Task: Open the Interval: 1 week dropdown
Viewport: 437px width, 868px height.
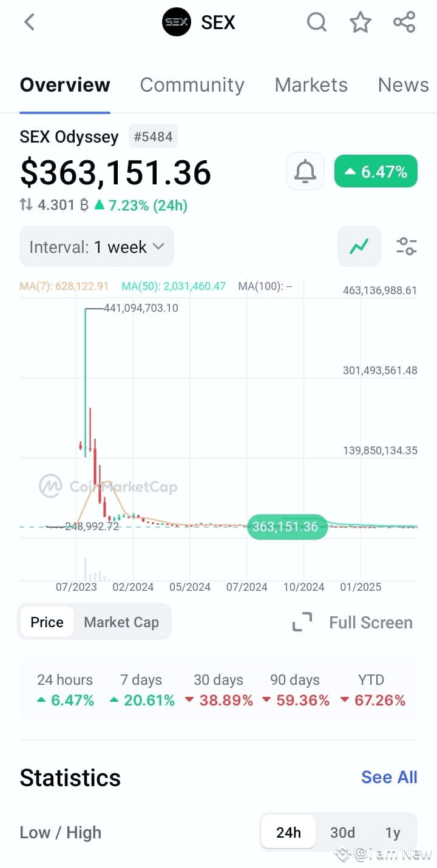Action: pyautogui.click(x=96, y=246)
